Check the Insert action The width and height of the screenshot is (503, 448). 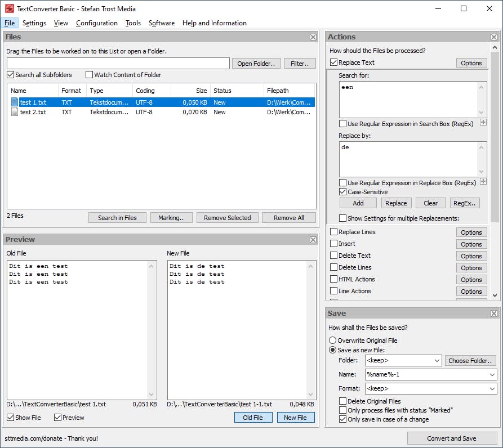[333, 244]
